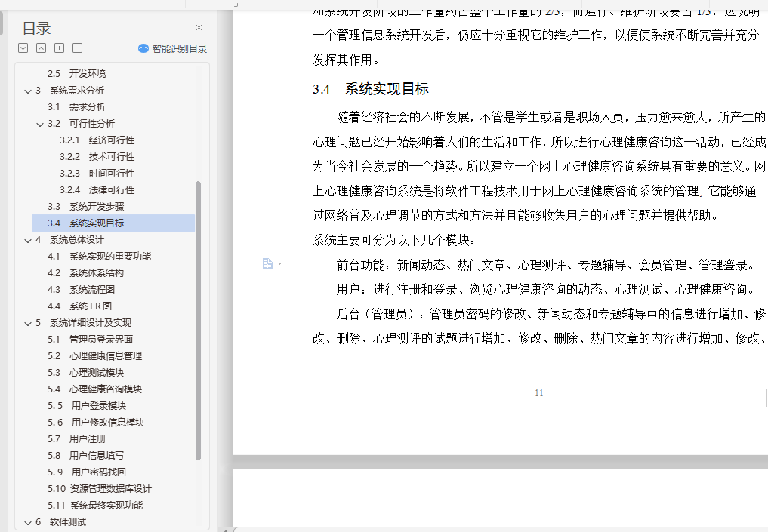
Task: Go to heading 5.5 用户登录模块
Action: click(x=87, y=406)
